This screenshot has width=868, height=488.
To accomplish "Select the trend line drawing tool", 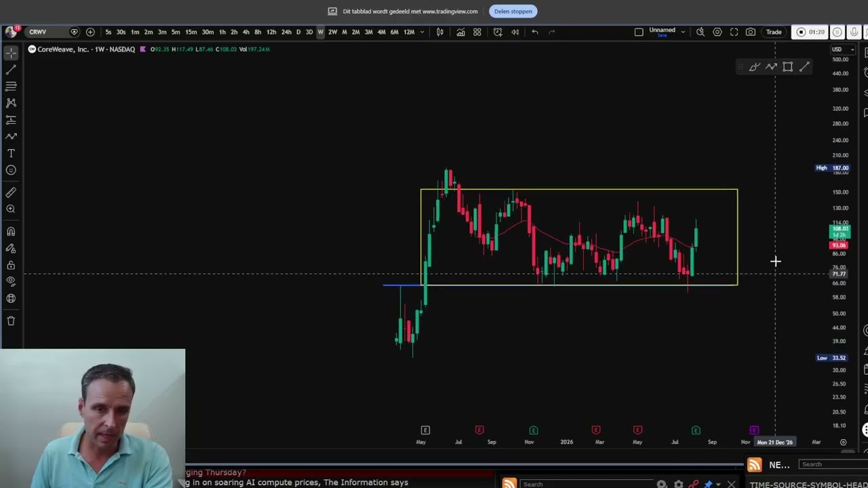I will (11, 70).
